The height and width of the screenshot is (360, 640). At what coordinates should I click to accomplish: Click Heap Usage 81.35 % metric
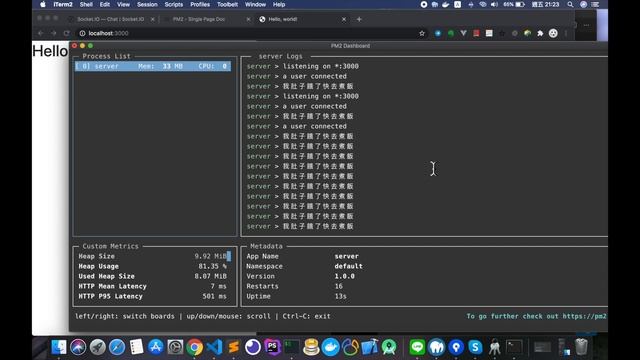point(153,266)
